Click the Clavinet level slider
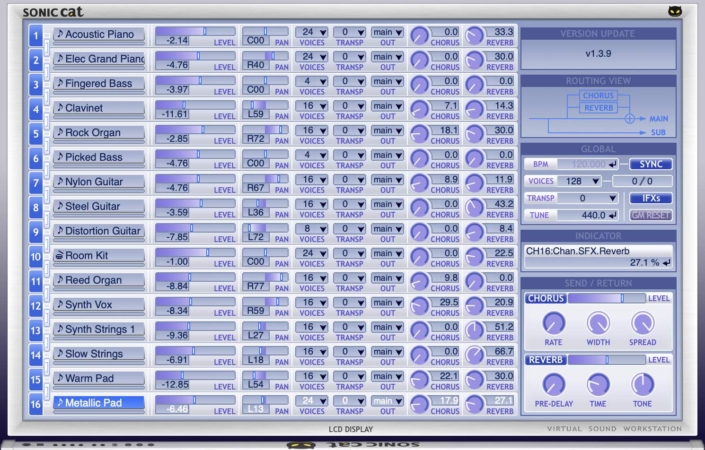The width and height of the screenshot is (705, 450). tap(196, 105)
